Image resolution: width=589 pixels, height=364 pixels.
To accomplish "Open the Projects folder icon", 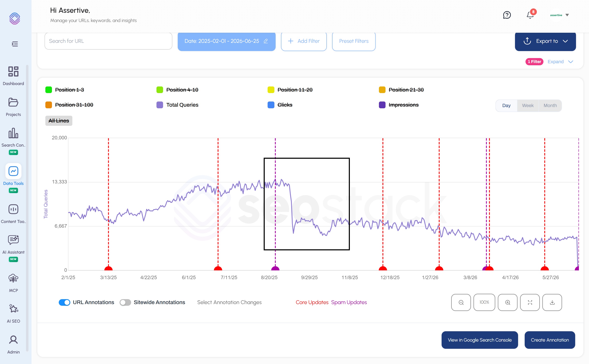I will (13, 102).
